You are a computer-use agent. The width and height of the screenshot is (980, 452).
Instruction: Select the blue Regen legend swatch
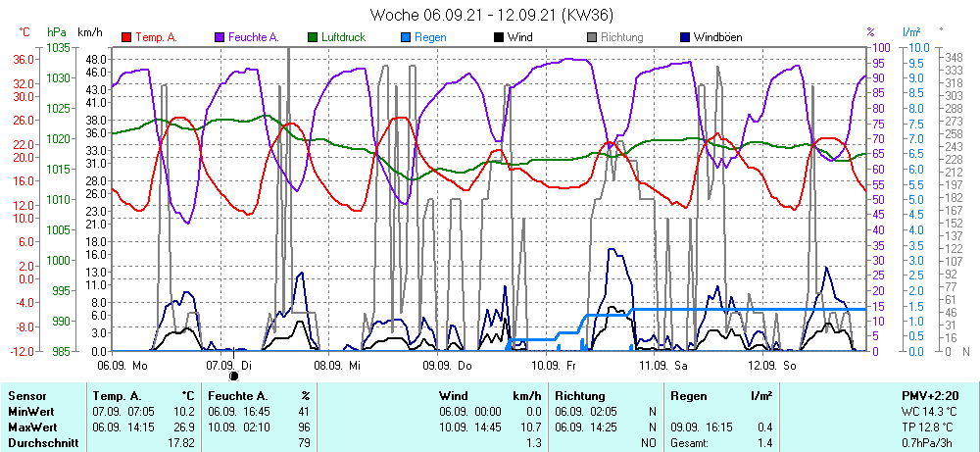(x=406, y=37)
